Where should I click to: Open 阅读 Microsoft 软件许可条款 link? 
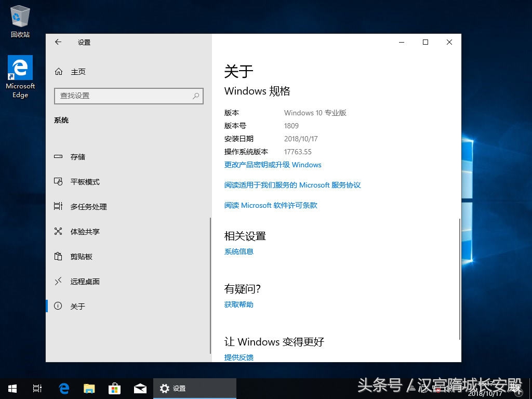click(271, 205)
